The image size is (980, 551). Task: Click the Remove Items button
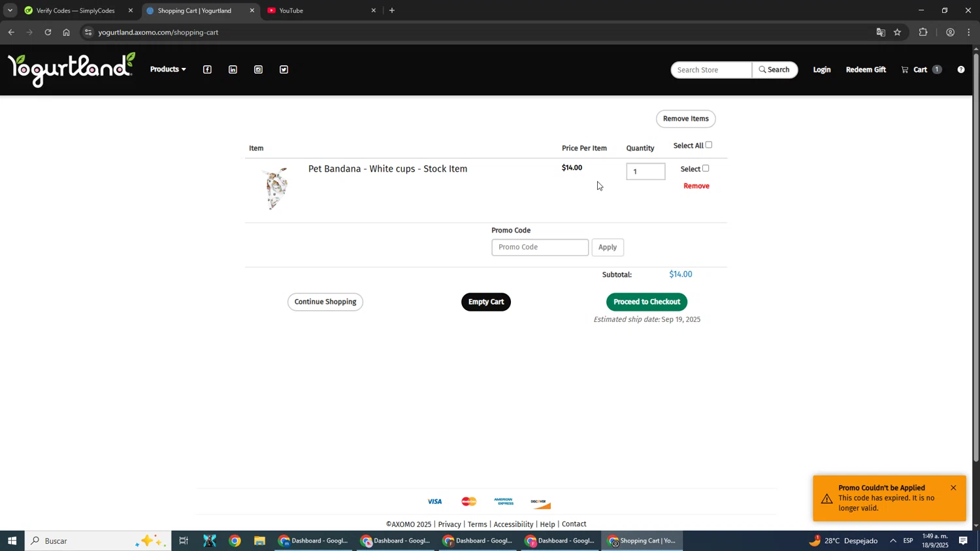click(x=686, y=119)
